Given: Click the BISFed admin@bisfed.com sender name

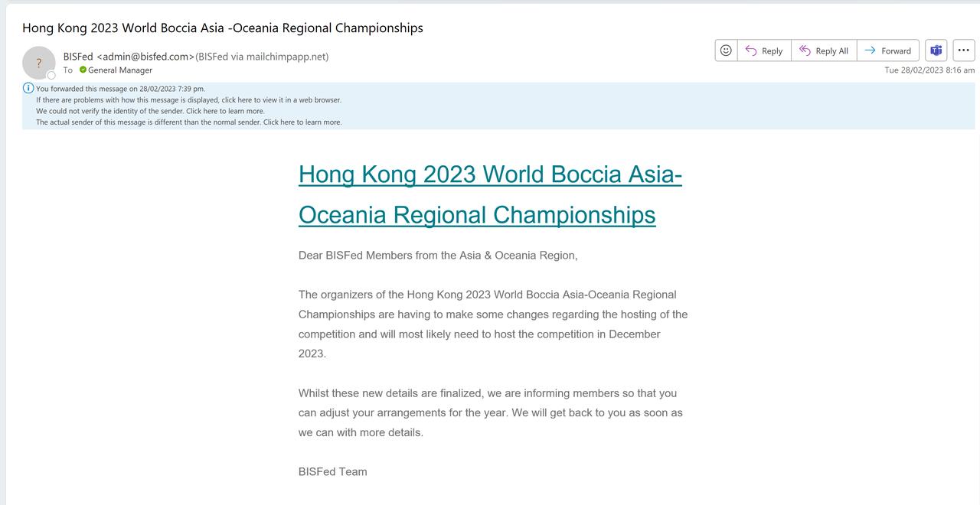Looking at the screenshot, I should point(129,57).
